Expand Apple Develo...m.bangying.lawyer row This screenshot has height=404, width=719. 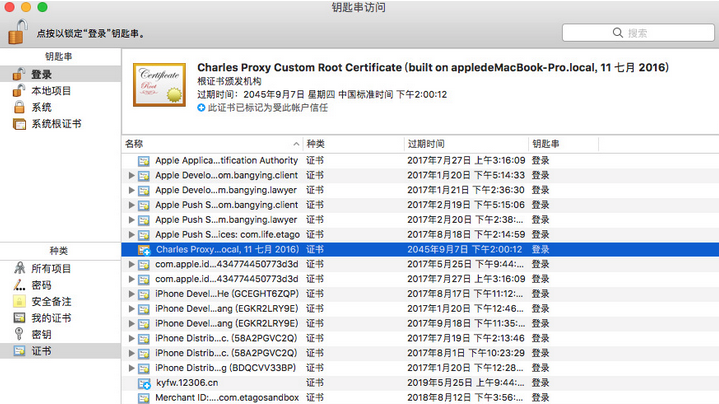(131, 190)
